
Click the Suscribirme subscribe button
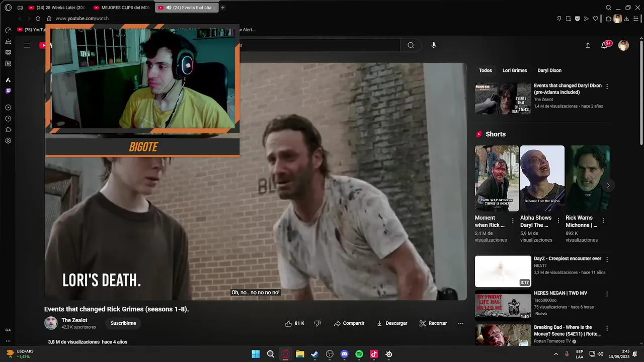coord(123,323)
